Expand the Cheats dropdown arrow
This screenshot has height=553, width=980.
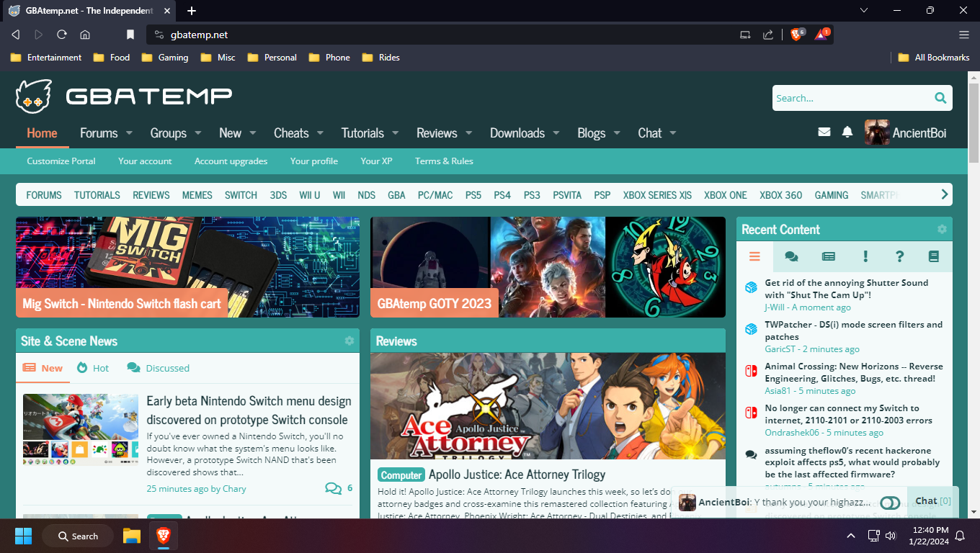click(x=321, y=133)
